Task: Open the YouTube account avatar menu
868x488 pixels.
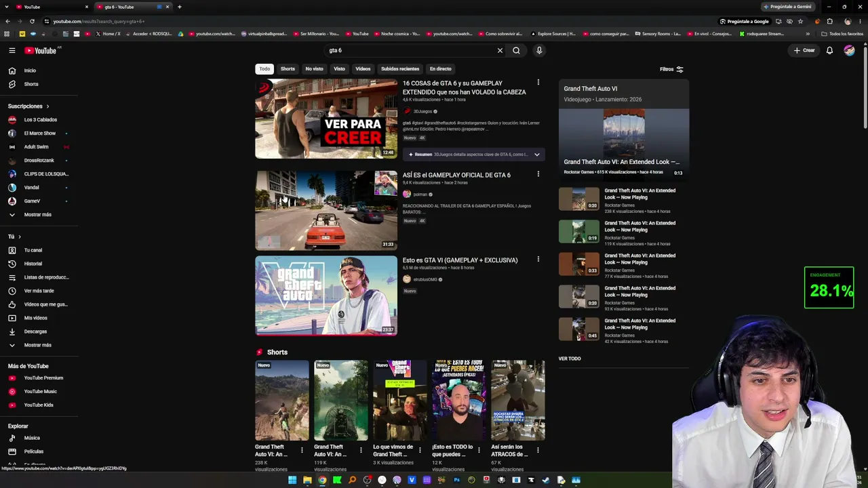Action: click(849, 50)
